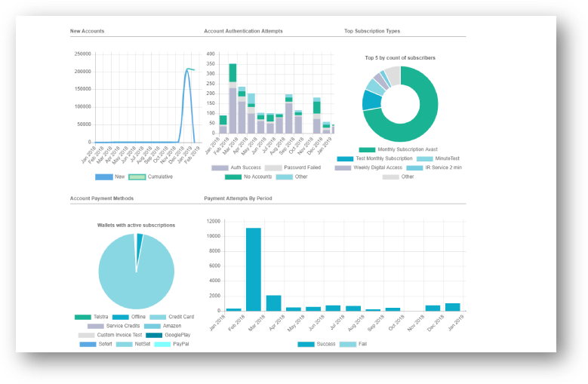Click the tallest Feb 2018 payment attempts bar
Viewport: 588px width, 384px height.
(254, 269)
